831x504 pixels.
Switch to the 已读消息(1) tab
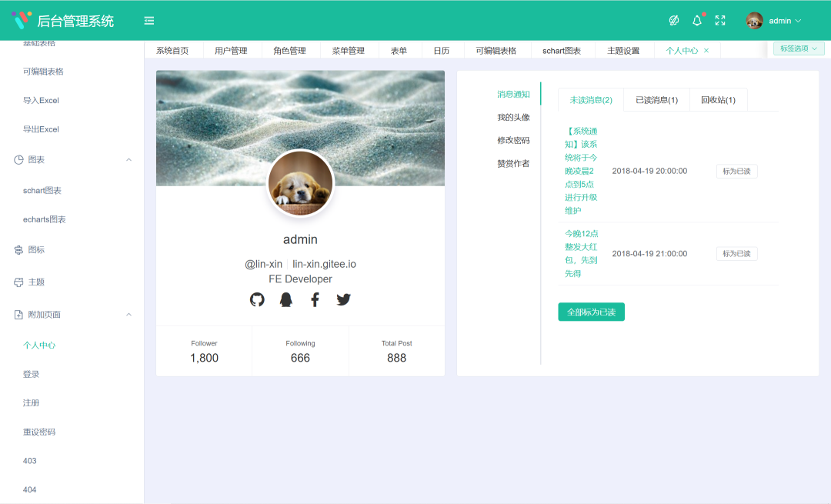click(656, 100)
